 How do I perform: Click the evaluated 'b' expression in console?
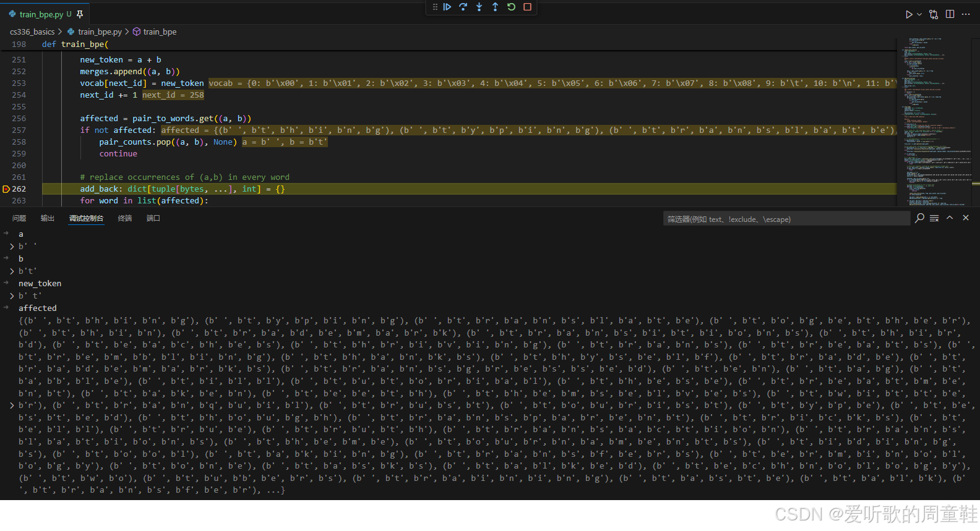[x=20, y=258]
